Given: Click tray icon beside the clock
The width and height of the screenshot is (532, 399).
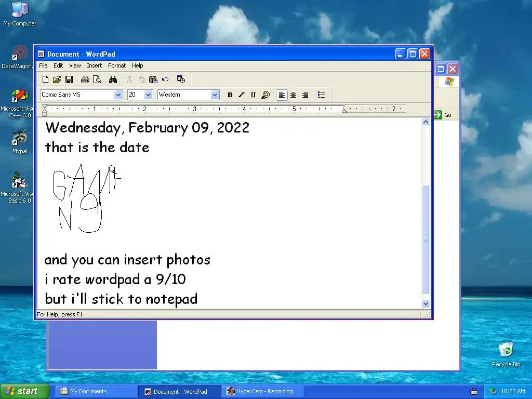Looking at the screenshot, I should [493, 392].
